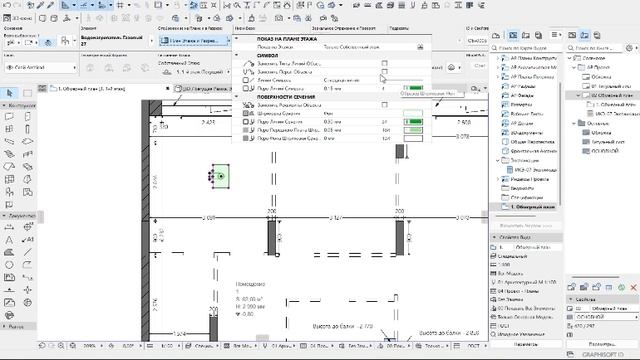The image size is (640, 360).
Task: Select ОСНОВНОЙ master in layout tree
Action: pyautogui.click(x=604, y=151)
